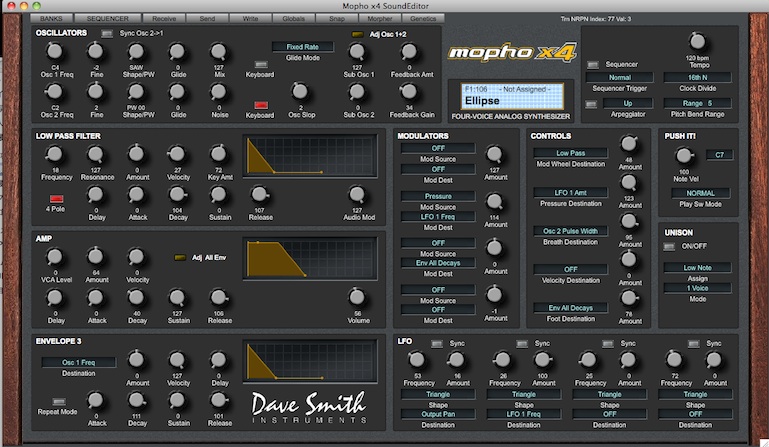Screen dimensions: 769x447
Task: Toggle Osc 1 Keyboard switch
Action: click(x=261, y=64)
